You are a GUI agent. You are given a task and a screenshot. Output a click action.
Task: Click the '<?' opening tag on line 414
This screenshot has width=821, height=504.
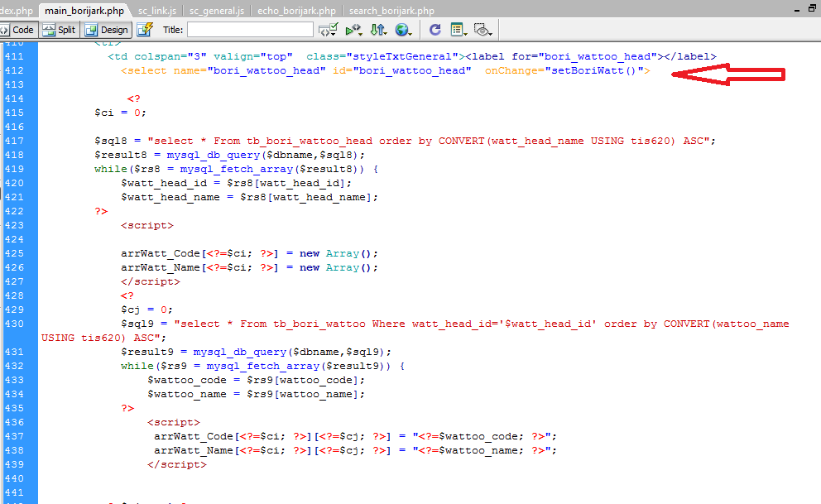click(x=133, y=99)
